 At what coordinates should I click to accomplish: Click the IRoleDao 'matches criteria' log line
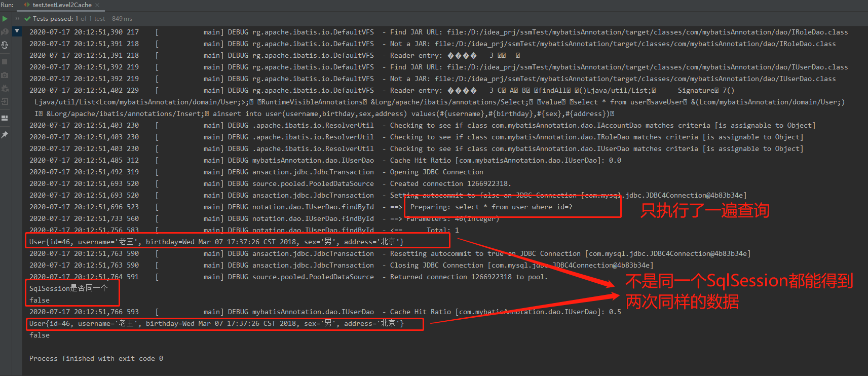(416, 137)
